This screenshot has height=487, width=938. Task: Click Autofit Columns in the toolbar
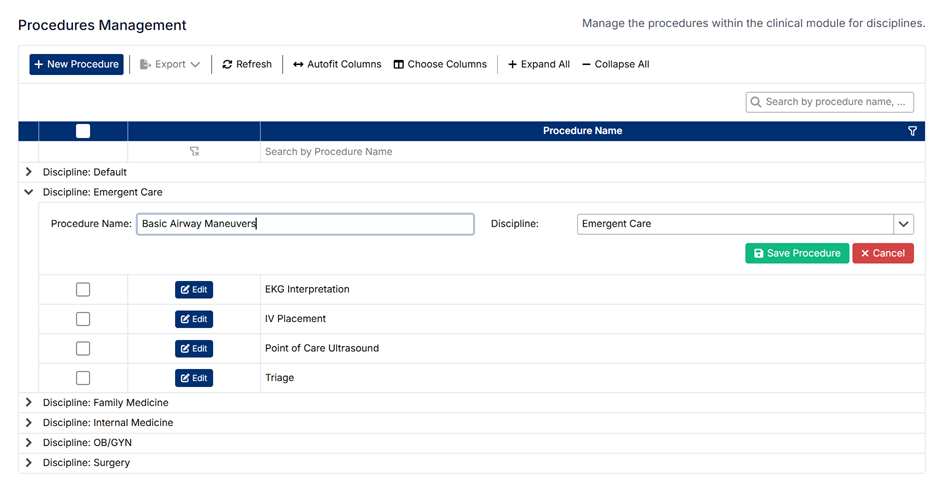click(x=337, y=64)
